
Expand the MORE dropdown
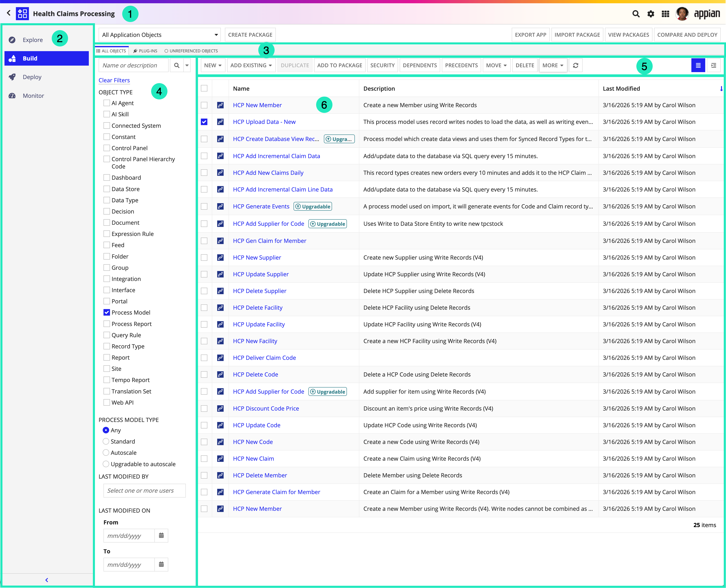click(553, 65)
